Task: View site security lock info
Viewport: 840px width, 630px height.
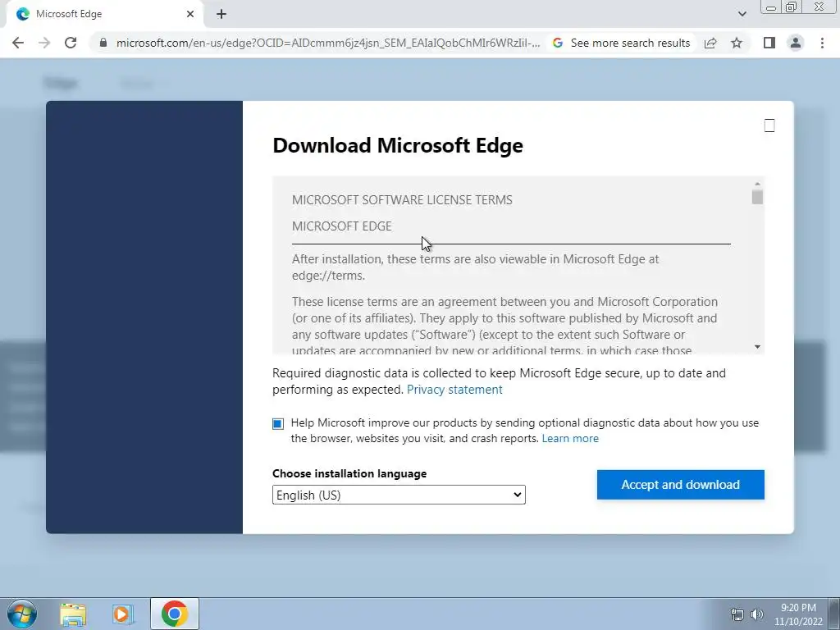Action: click(x=103, y=43)
